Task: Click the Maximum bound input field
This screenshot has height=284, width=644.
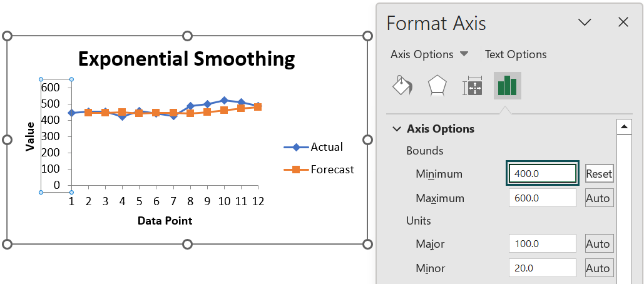Action: pos(542,198)
